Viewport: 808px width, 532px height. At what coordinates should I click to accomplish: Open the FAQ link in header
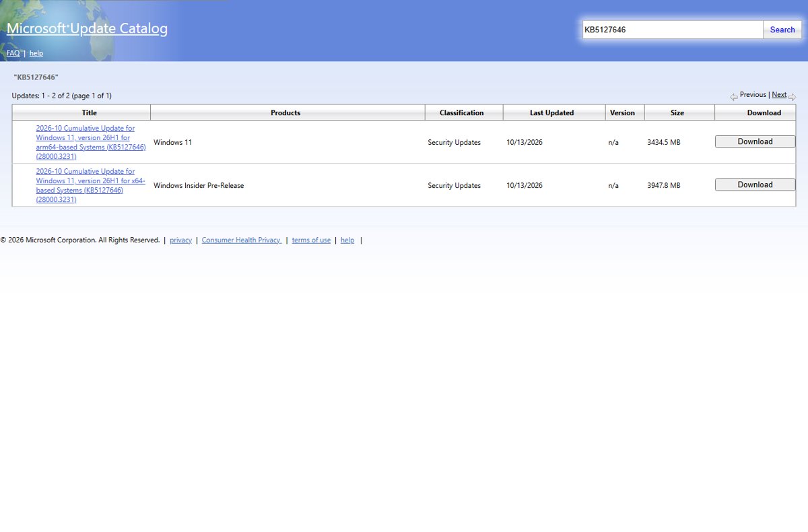13,53
